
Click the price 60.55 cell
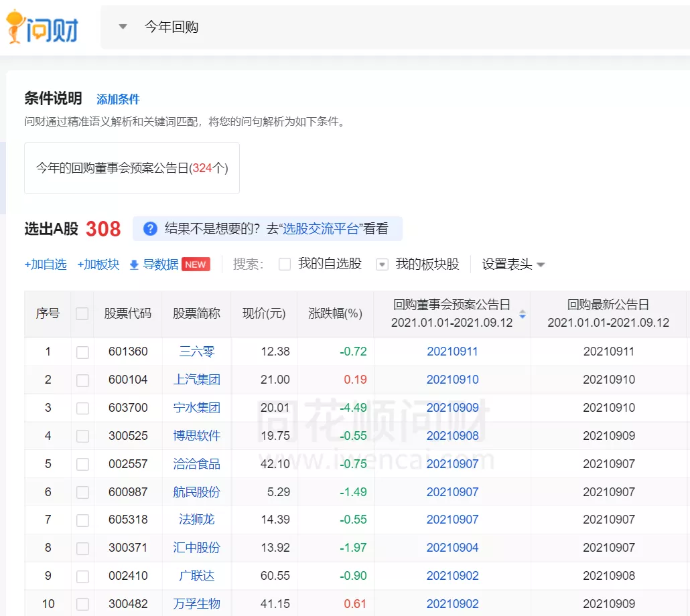point(275,576)
